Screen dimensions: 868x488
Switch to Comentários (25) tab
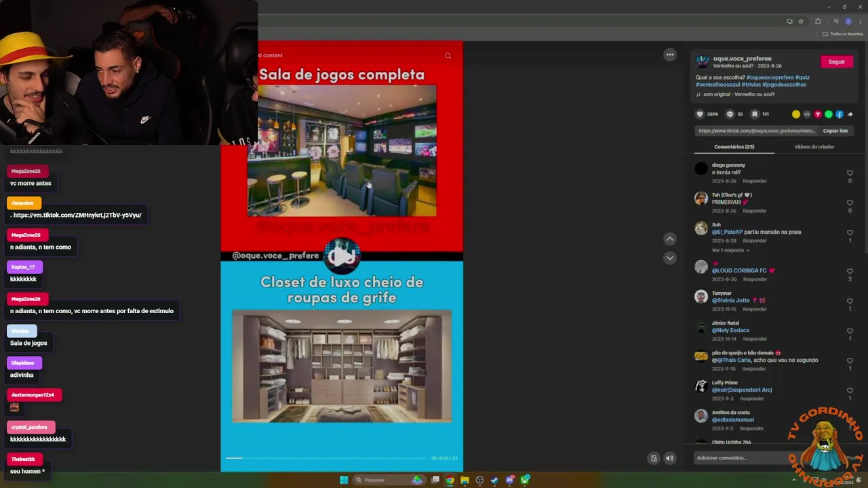[x=734, y=146]
